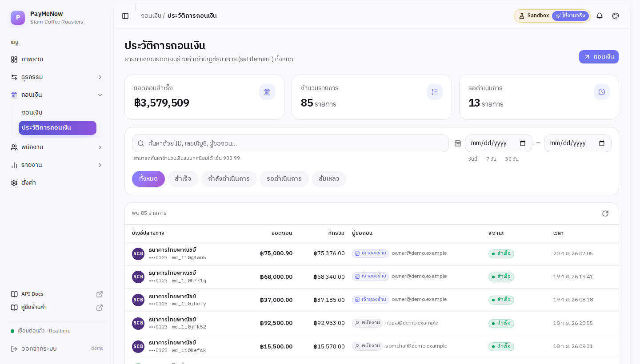The image size is (640, 364).
Task: Focus the withdrawal search field
Action: (x=290, y=143)
